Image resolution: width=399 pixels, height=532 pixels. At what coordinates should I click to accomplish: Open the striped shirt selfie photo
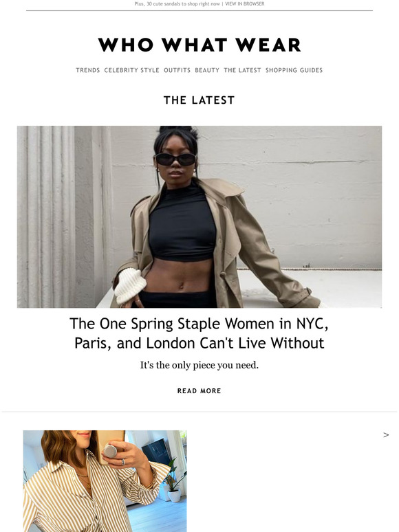click(105, 481)
